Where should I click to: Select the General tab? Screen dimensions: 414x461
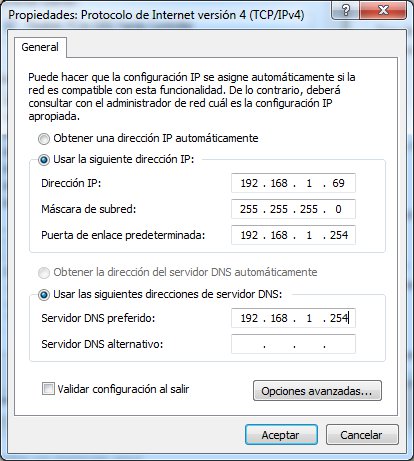[40, 47]
